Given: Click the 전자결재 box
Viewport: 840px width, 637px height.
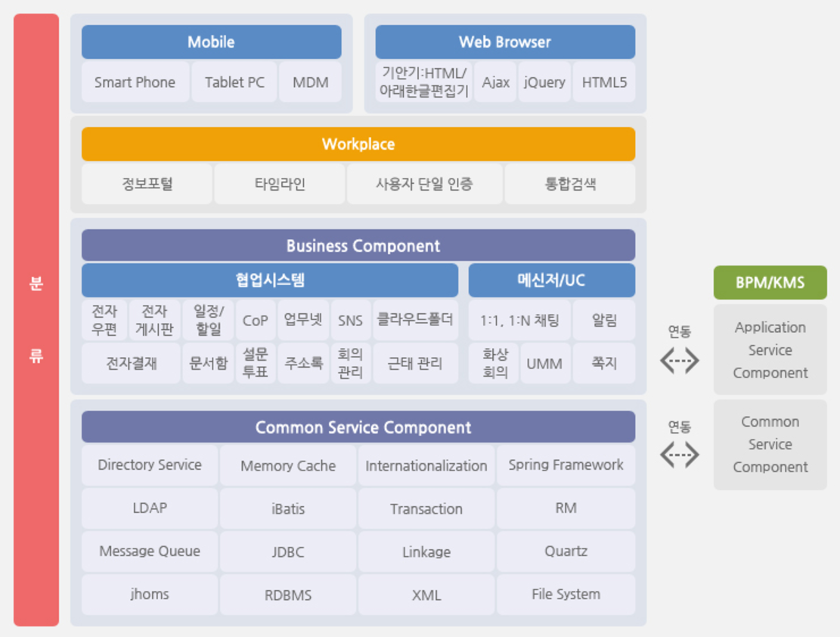Looking at the screenshot, I should (131, 363).
